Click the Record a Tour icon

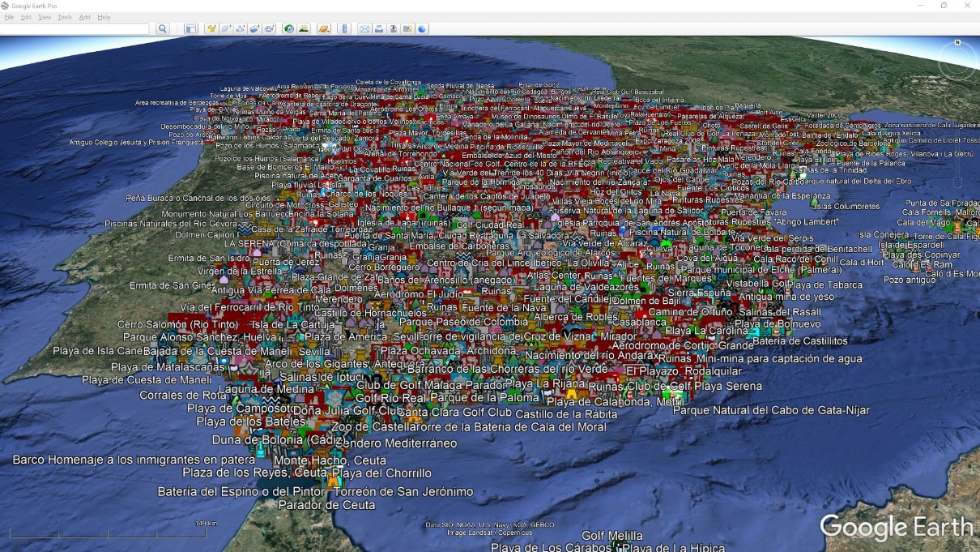pos(269,29)
